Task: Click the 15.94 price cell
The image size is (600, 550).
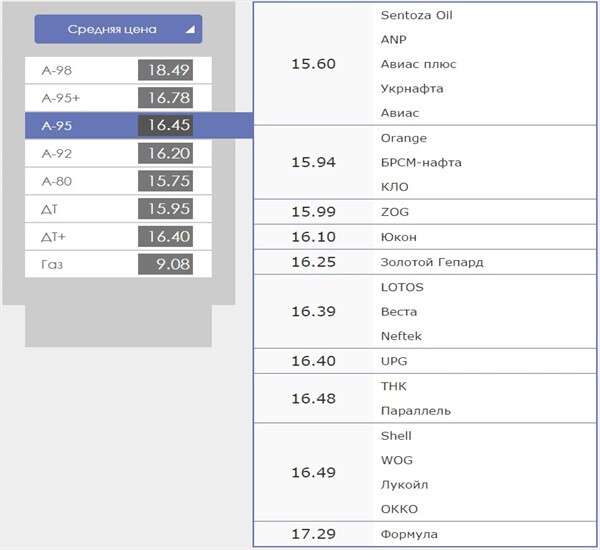Action: pos(313,162)
